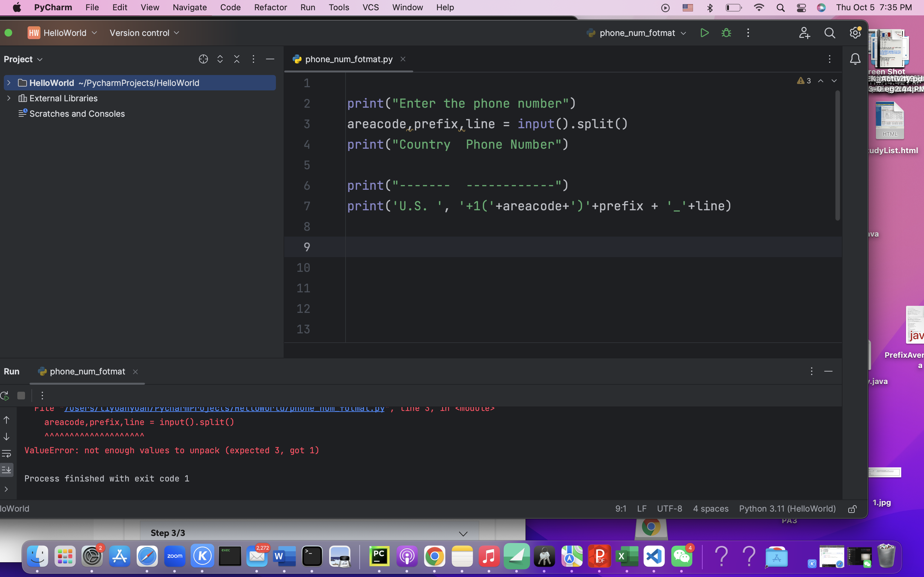Viewport: 924px width, 577px height.
Task: Expand External Libraries tree node
Action: point(9,98)
